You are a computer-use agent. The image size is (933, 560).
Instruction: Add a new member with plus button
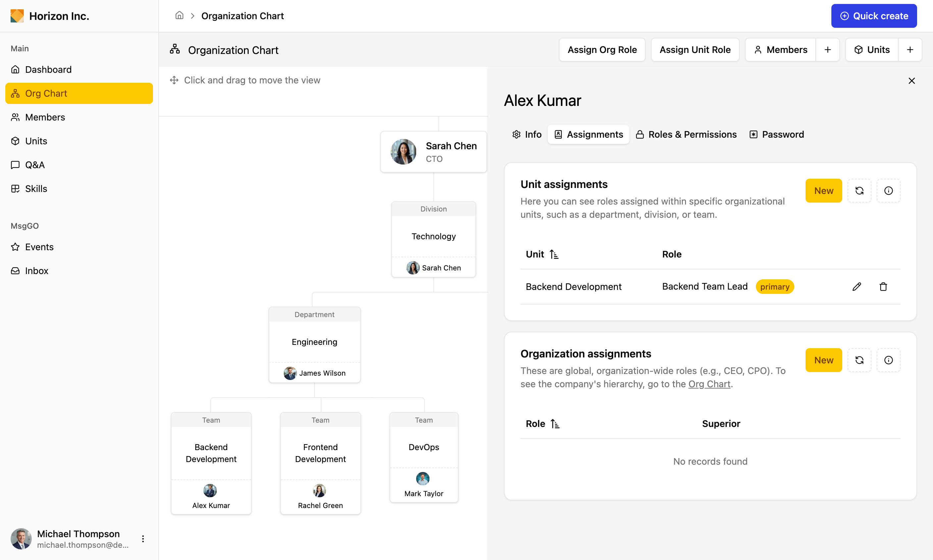click(x=827, y=50)
